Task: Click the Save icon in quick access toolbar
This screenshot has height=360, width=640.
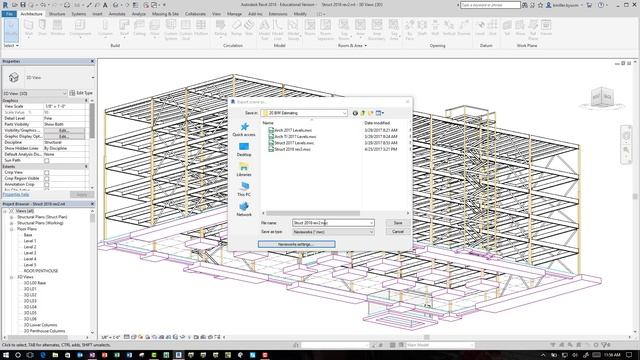Action: (x=22, y=5)
